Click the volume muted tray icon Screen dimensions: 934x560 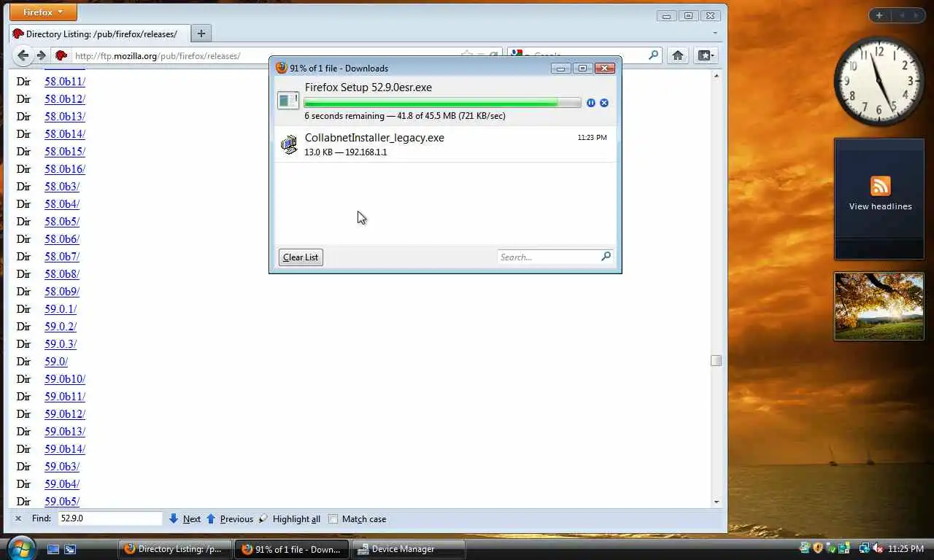click(x=877, y=548)
